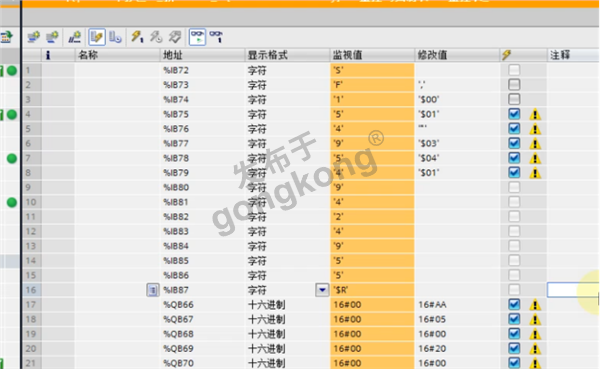600x369 pixels.
Task: Click monitor value 'S' for %IB72
Action: click(x=338, y=70)
